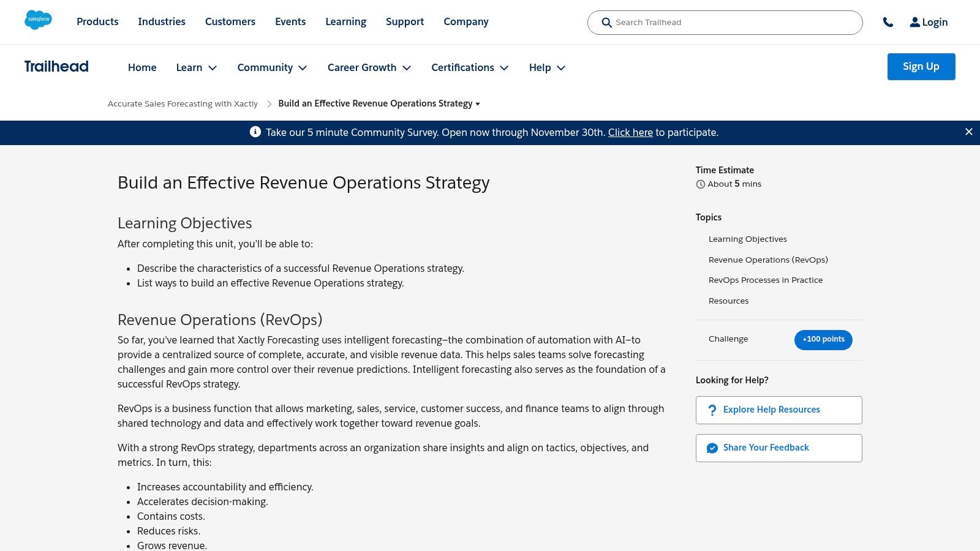
Task: Click the survey participation link
Action: (630, 132)
